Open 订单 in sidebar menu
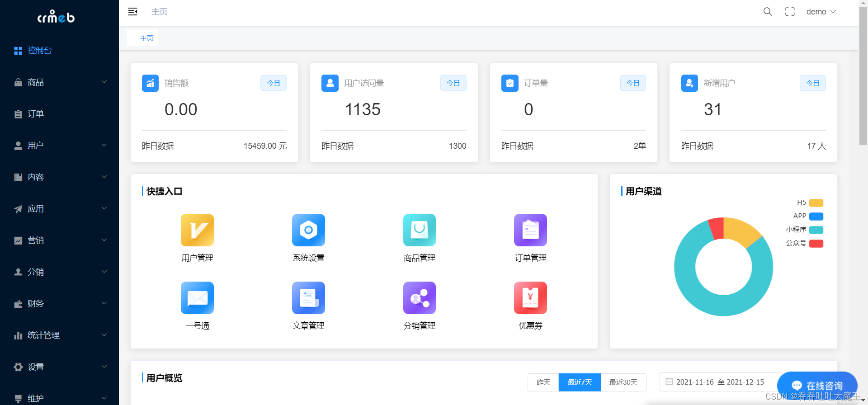This screenshot has width=868, height=405. click(x=59, y=114)
